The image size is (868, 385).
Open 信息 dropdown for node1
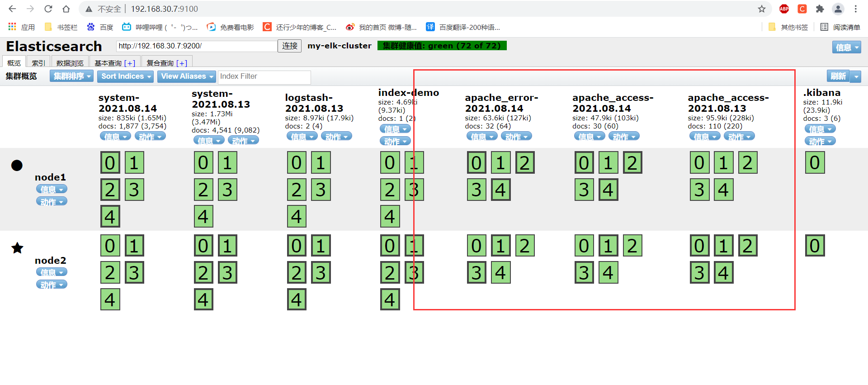(x=52, y=189)
